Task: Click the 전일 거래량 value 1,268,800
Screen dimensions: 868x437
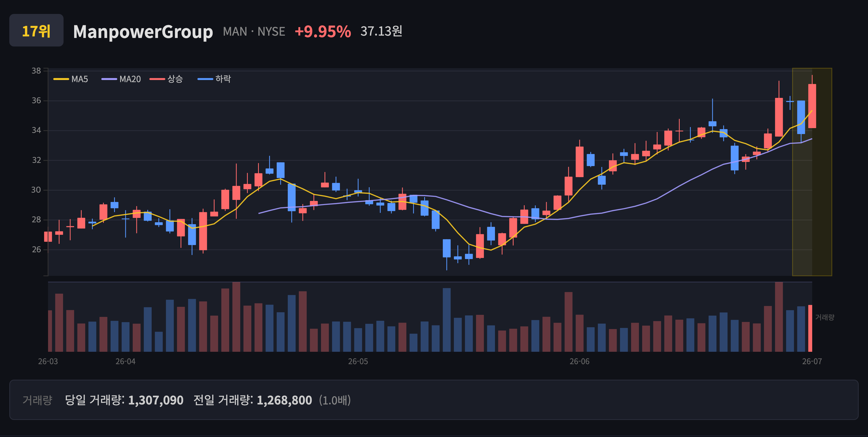Action: pyautogui.click(x=284, y=400)
